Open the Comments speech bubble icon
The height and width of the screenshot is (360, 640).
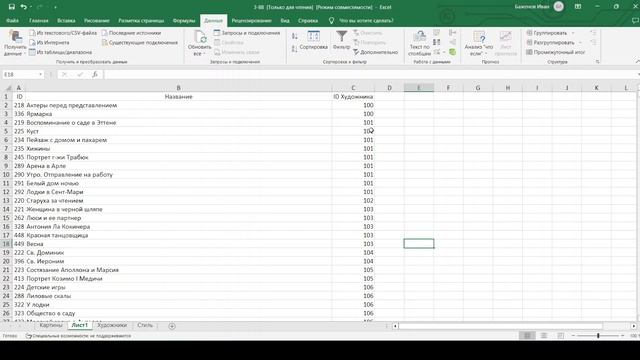point(636,20)
